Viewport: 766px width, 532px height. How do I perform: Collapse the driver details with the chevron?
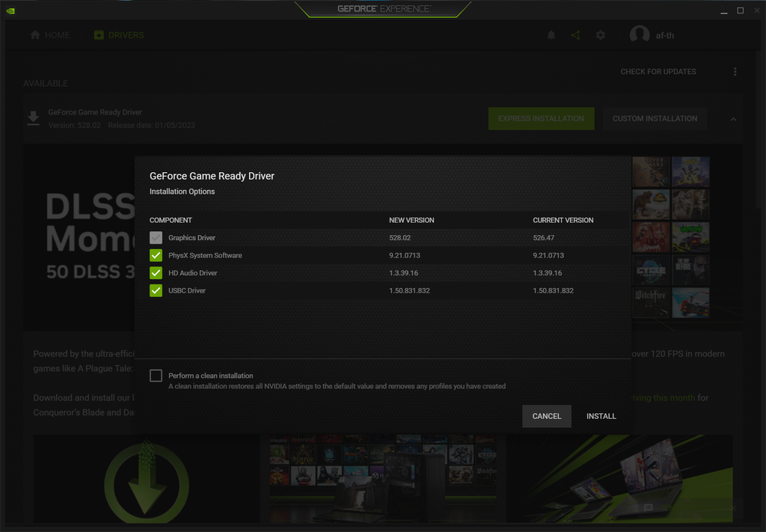point(733,118)
